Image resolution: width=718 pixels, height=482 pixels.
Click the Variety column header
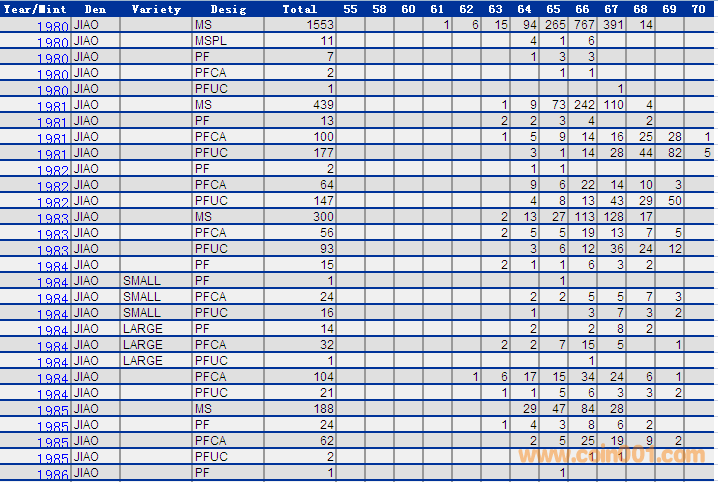pyautogui.click(x=156, y=9)
